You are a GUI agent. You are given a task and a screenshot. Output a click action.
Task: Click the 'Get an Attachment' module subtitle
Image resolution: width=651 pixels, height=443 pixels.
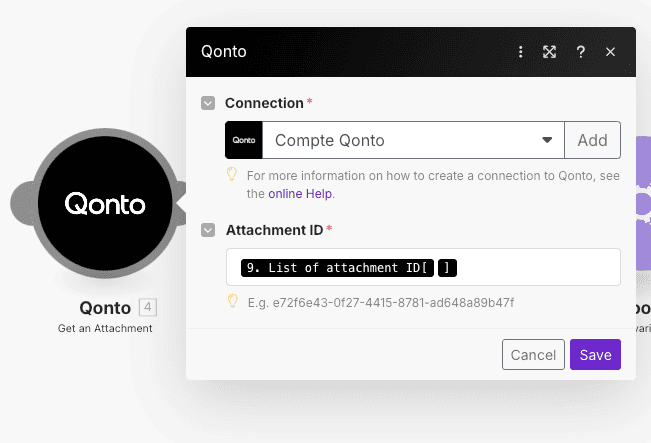pyautogui.click(x=105, y=328)
